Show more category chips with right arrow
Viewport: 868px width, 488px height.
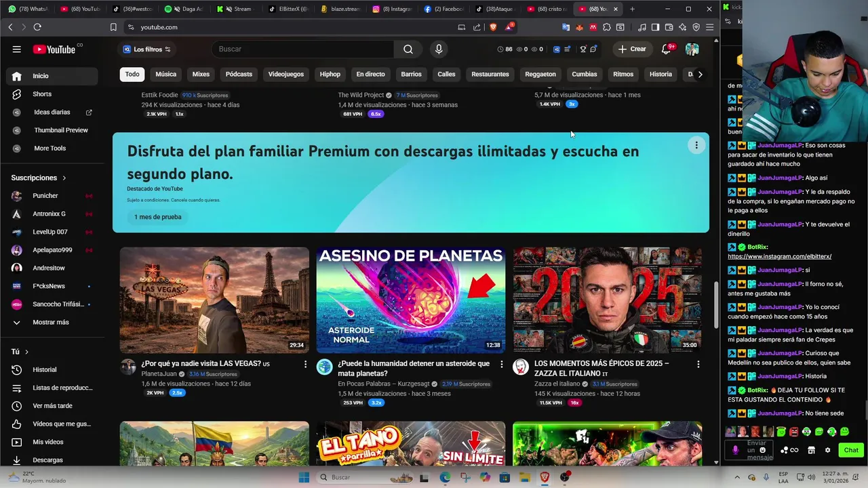[700, 75]
